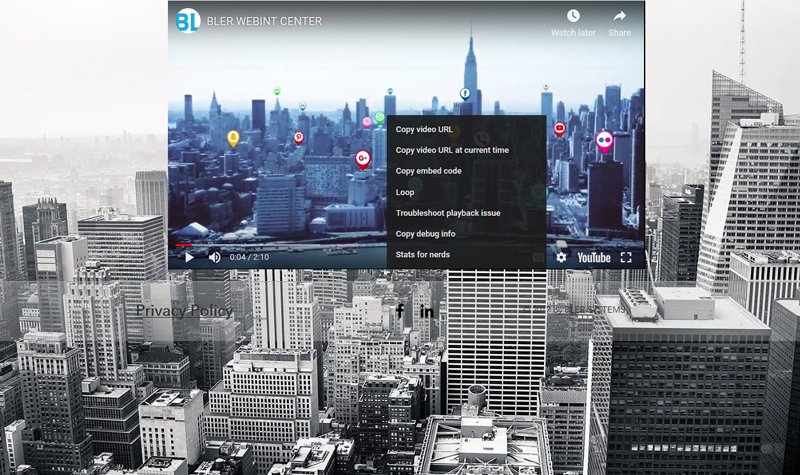800x475 pixels.
Task: Click the Share arrow icon
Action: pyautogui.click(x=620, y=16)
